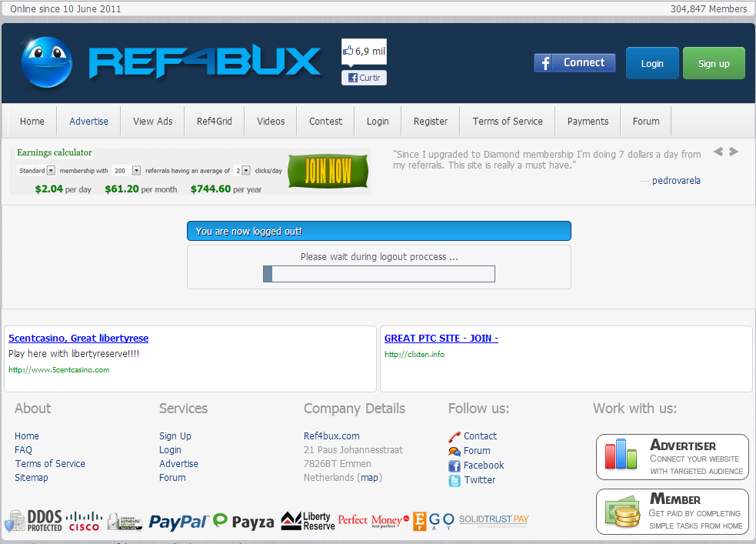Open the clicks per day dropdown
The width and height of the screenshot is (756, 544).
click(x=242, y=171)
